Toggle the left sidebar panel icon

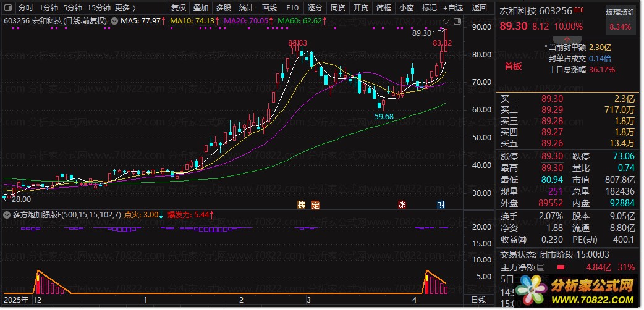click(x=9, y=8)
